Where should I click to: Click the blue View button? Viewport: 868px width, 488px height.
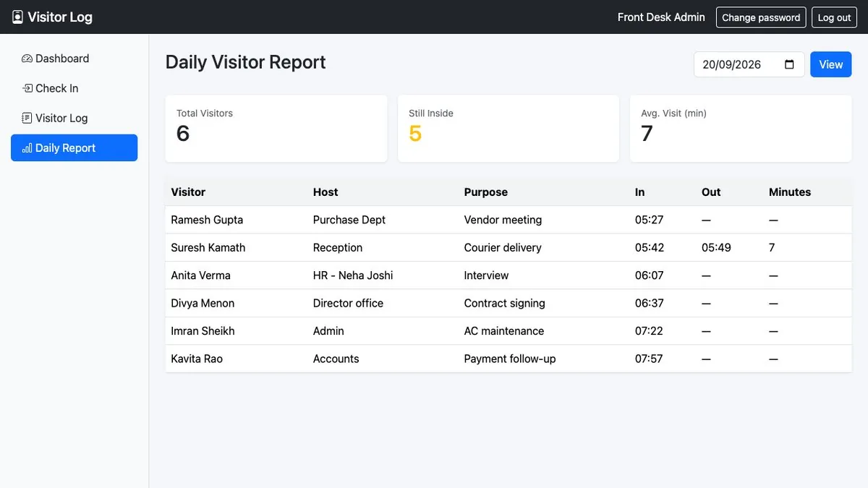coord(830,64)
